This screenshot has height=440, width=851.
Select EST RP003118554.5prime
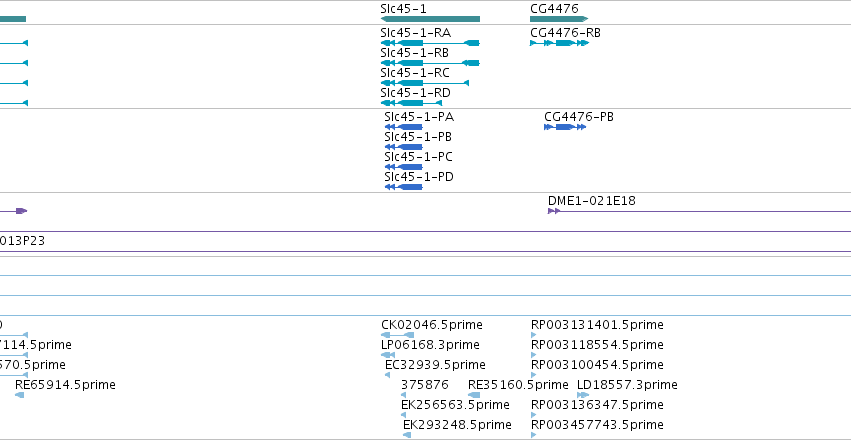point(597,345)
